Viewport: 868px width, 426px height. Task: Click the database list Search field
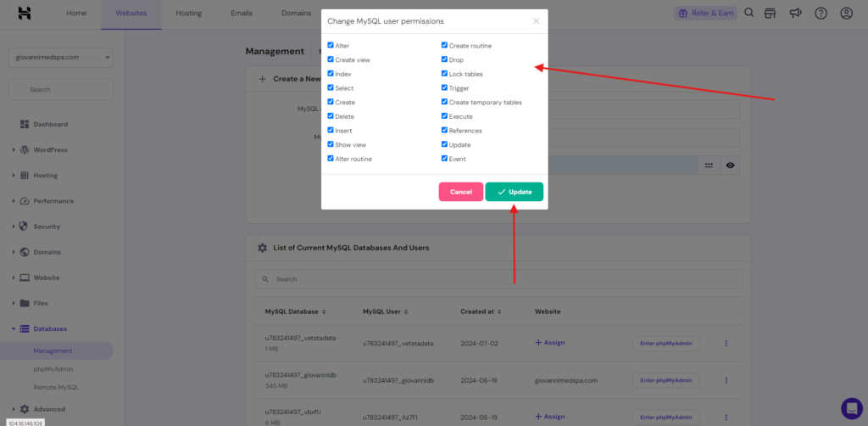click(x=498, y=278)
